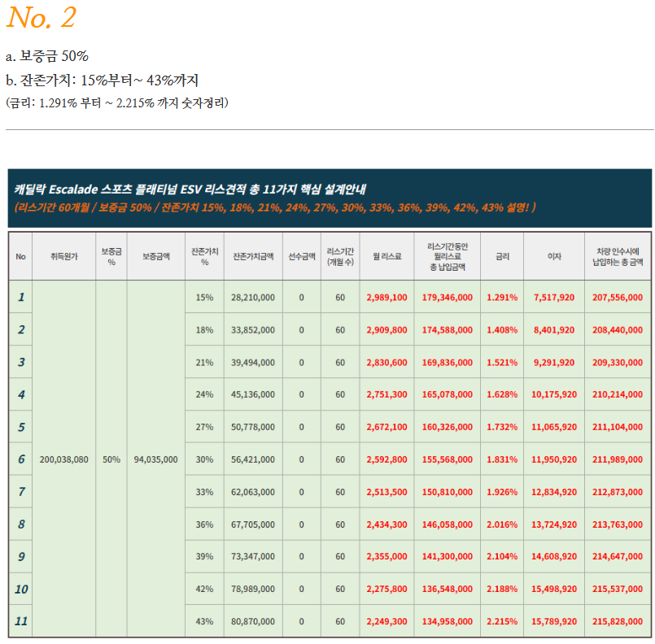Click row number '6' in the No column

tap(21, 459)
